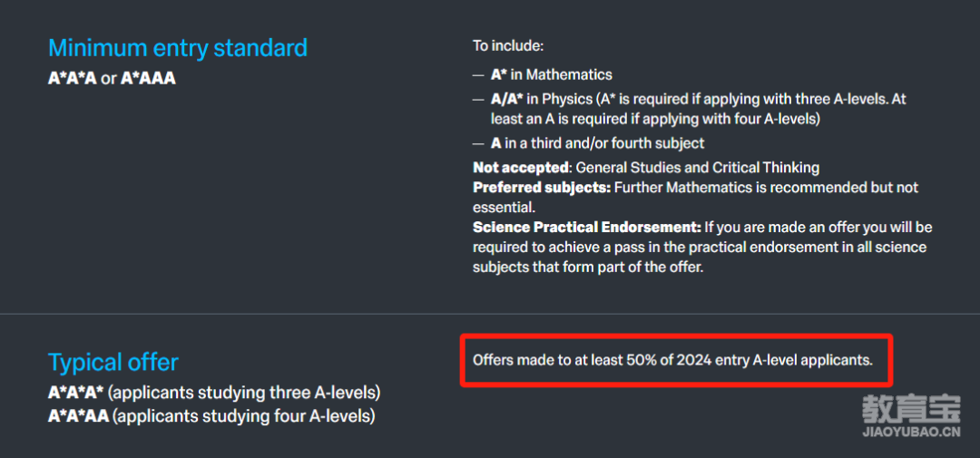Click the Typical offer heading

(113, 363)
